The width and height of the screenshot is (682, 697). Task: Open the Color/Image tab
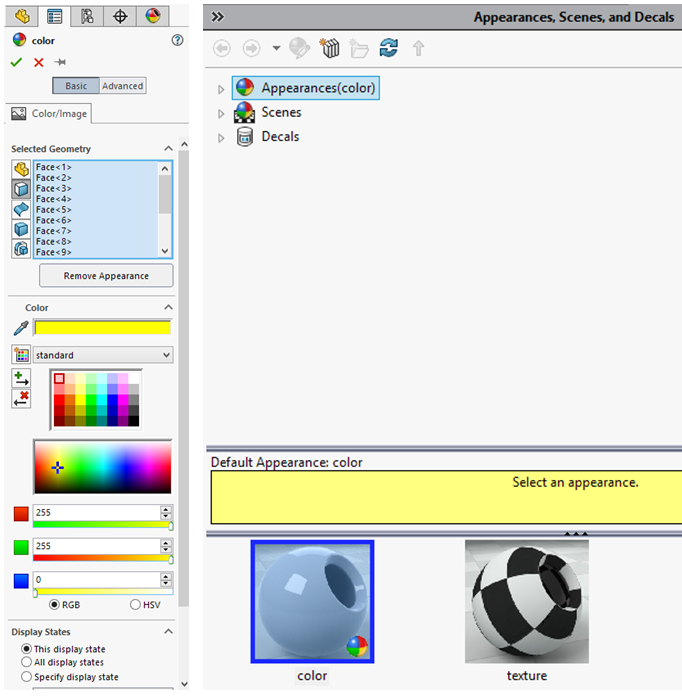tap(49, 114)
